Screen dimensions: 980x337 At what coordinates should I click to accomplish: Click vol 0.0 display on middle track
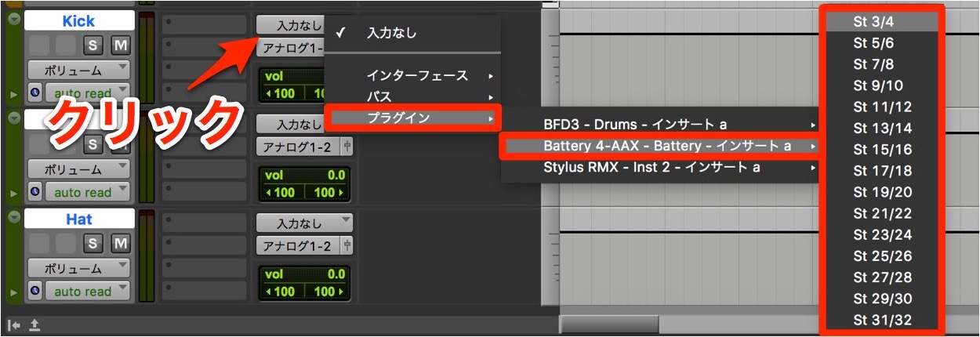pyautogui.click(x=304, y=175)
